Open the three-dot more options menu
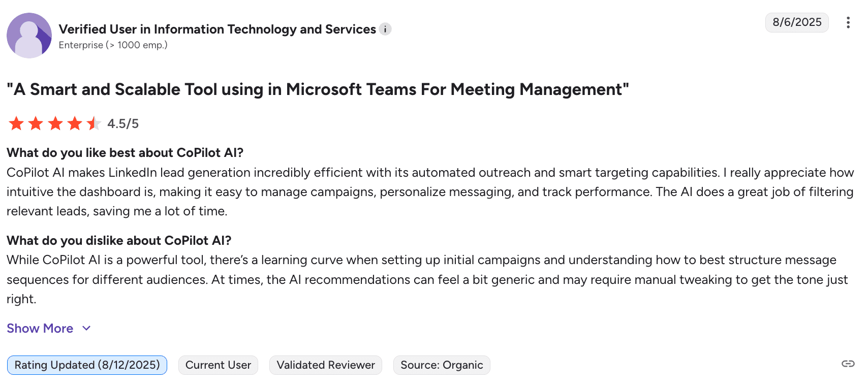This screenshot has height=387, width=868. [848, 22]
